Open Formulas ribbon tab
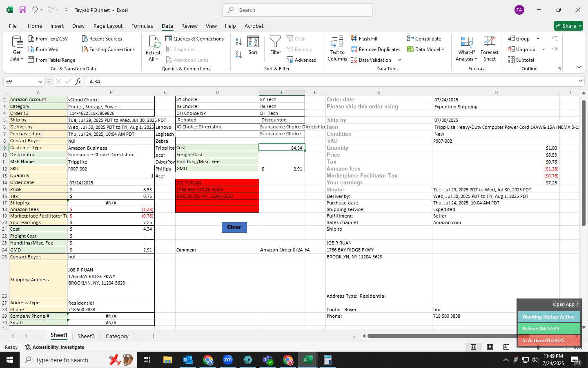Screen dimensions: 588x368 click(142, 26)
